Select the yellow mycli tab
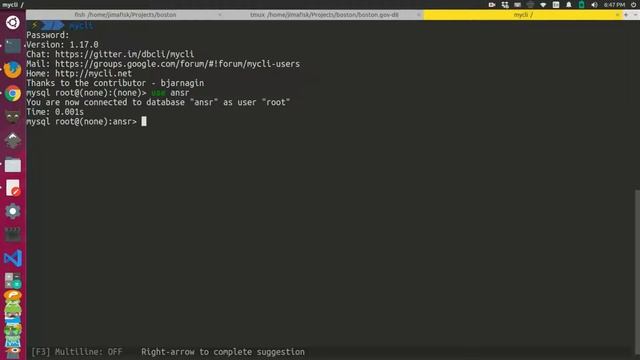 (x=523, y=15)
